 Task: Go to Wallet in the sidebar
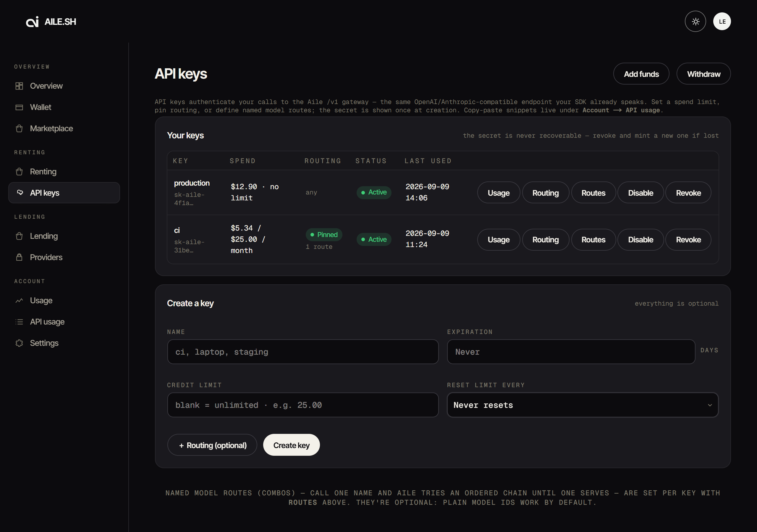coord(64,108)
